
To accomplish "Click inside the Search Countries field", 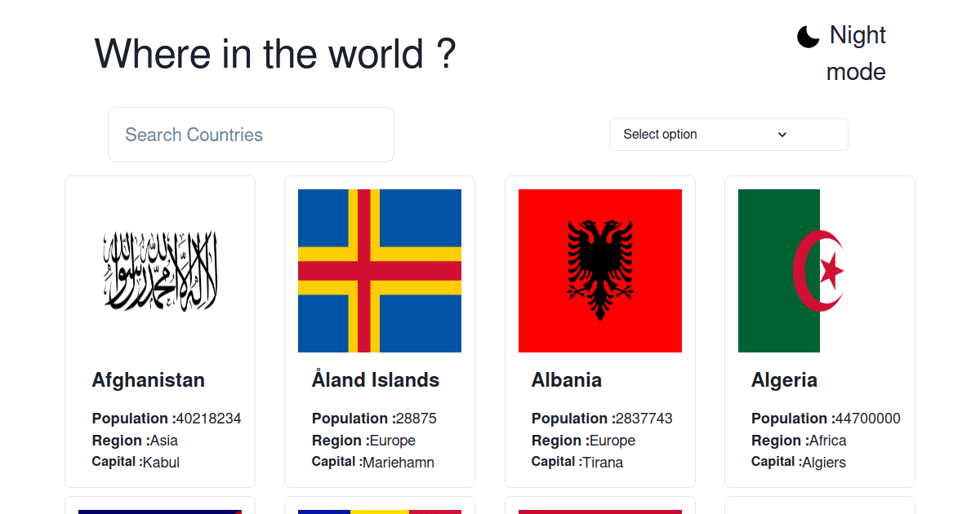I will pyautogui.click(x=251, y=134).
